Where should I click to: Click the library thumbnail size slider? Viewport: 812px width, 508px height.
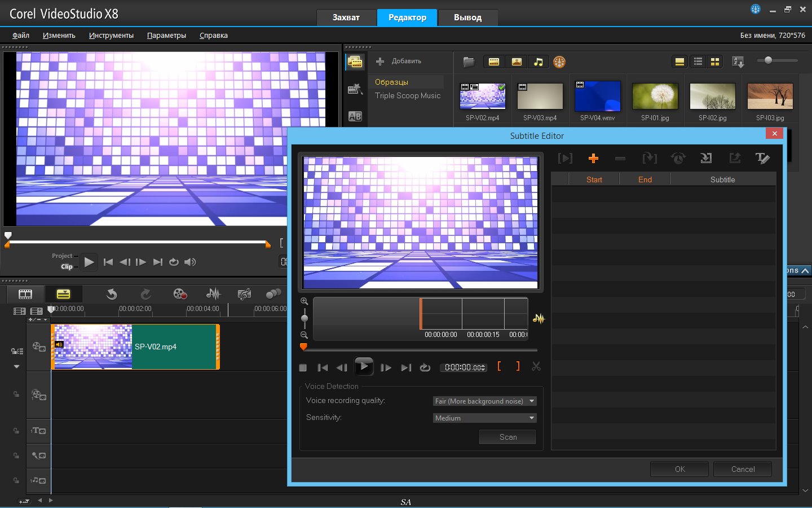[x=768, y=60]
